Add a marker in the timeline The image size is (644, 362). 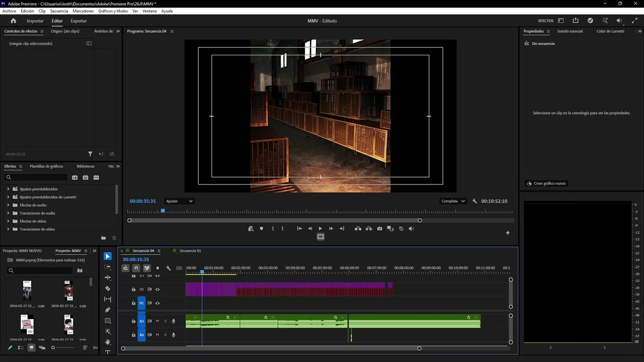coord(157,268)
